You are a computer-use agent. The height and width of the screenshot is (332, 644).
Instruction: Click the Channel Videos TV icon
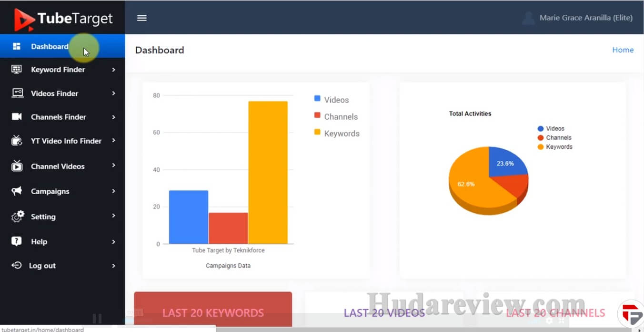pos(17,166)
